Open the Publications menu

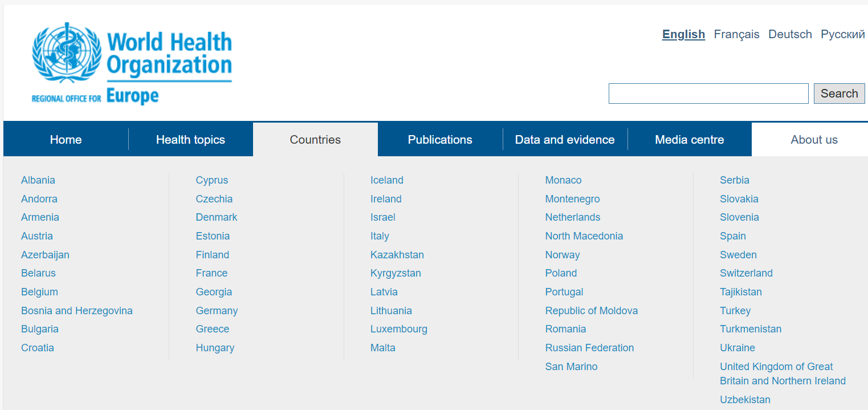pos(440,140)
